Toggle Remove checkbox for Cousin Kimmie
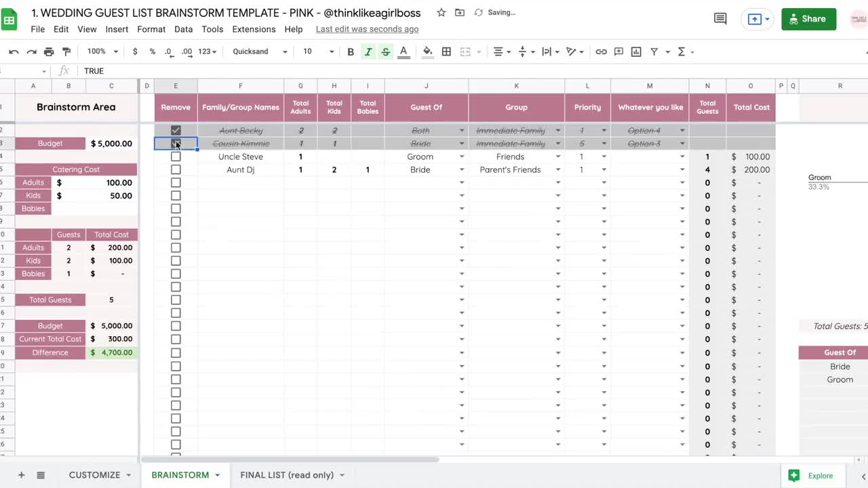Image resolution: width=868 pixels, height=488 pixels. click(176, 143)
